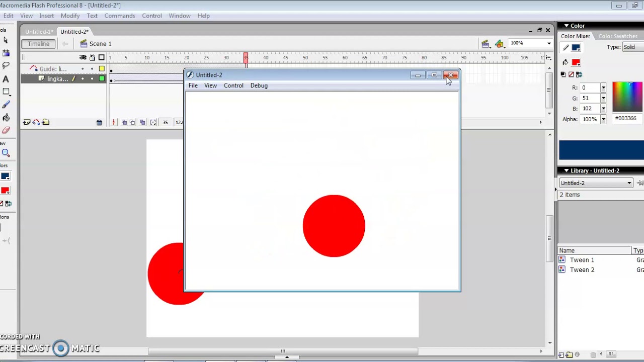The image size is (644, 362).
Task: Open the Alpha value slider arrow
Action: tap(603, 119)
